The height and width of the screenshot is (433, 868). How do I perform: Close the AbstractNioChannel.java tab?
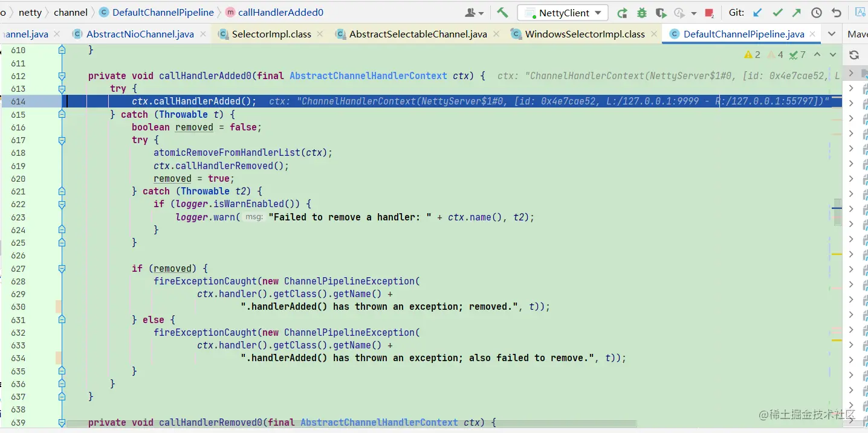tap(202, 34)
